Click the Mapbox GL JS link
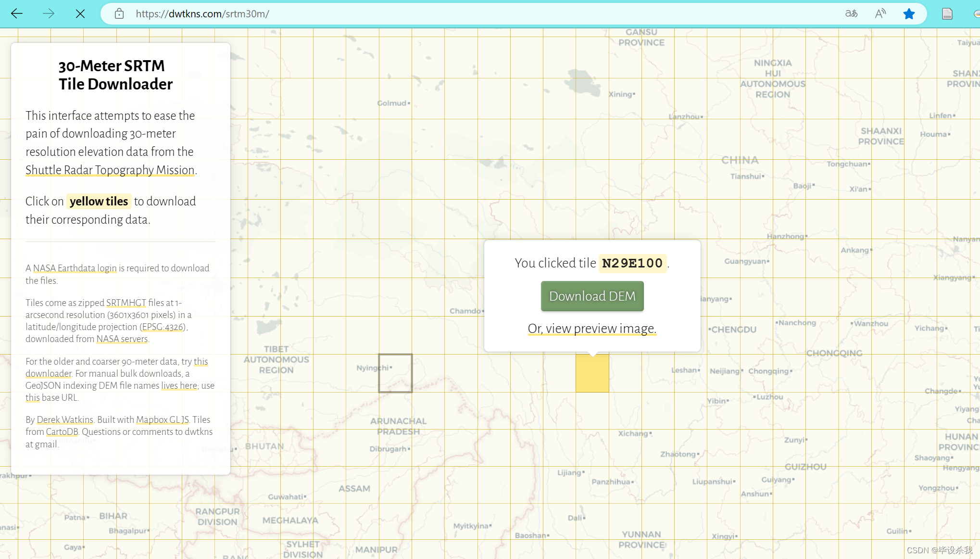980x559 pixels. click(162, 420)
